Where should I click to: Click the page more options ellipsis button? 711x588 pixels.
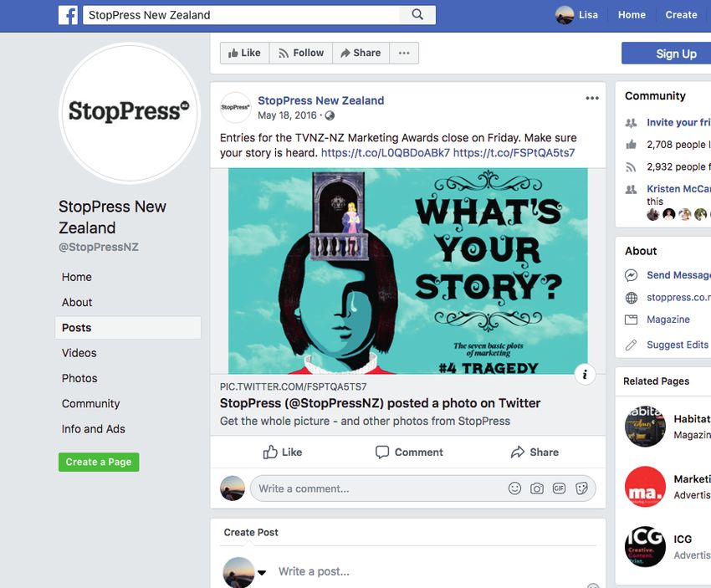pos(404,53)
